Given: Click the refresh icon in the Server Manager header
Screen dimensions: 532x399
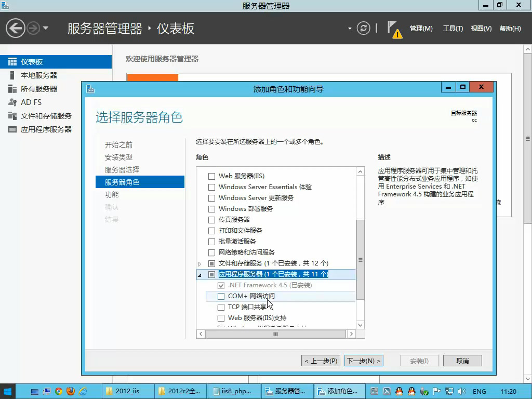Looking at the screenshot, I should pos(363,28).
